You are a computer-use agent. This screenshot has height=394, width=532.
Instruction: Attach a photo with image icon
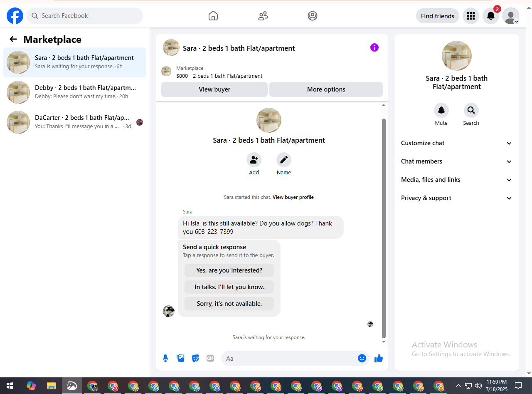point(180,358)
